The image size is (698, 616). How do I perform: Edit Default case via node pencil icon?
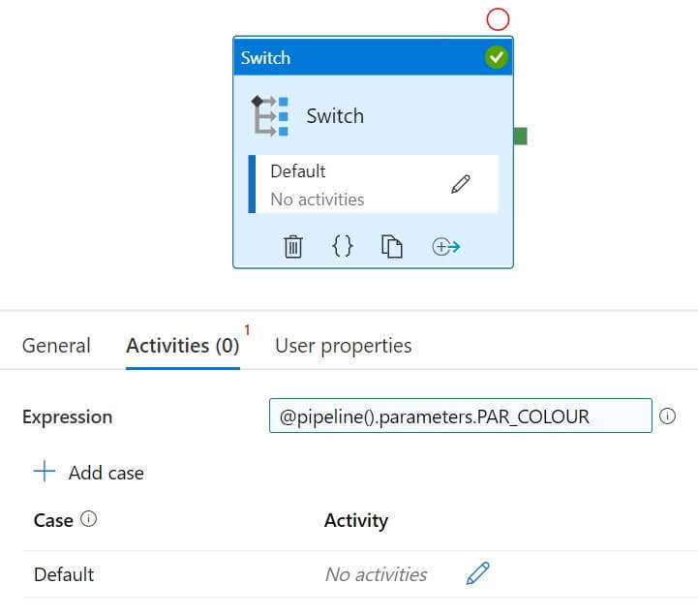pyautogui.click(x=461, y=184)
